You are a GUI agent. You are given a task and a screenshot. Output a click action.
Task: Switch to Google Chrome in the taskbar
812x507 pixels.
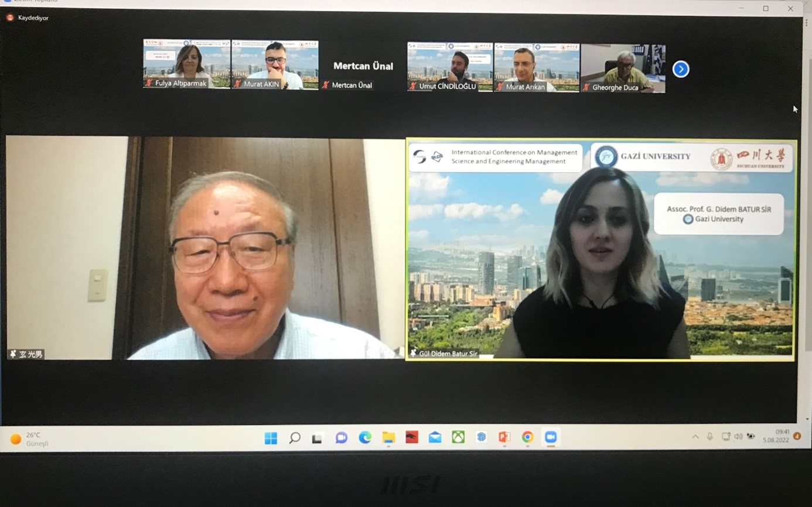pyautogui.click(x=528, y=437)
